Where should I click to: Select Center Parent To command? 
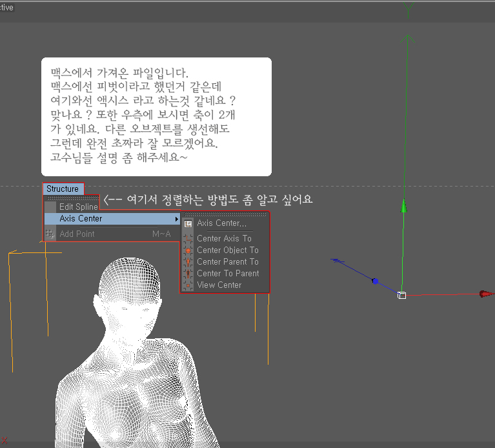(x=225, y=261)
